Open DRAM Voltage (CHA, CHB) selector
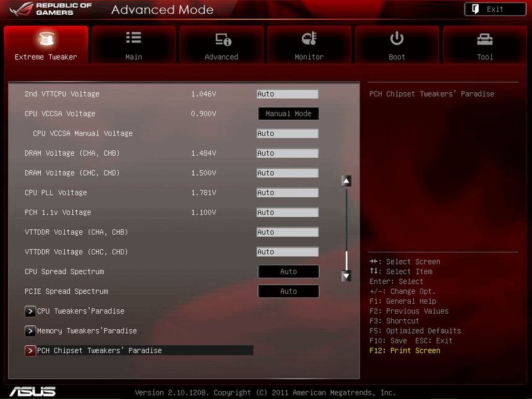Viewport: 532px width, 399px height. coord(287,153)
